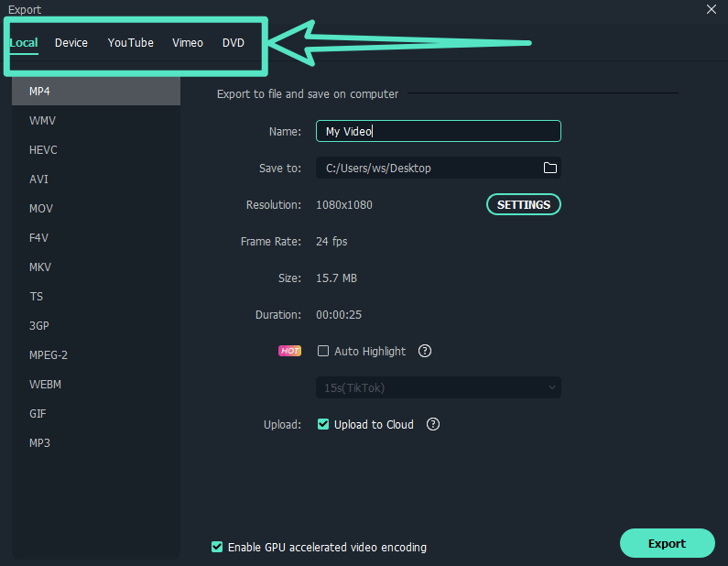Disable GPU accelerated video encoding
The image size is (728, 566).
(x=217, y=547)
